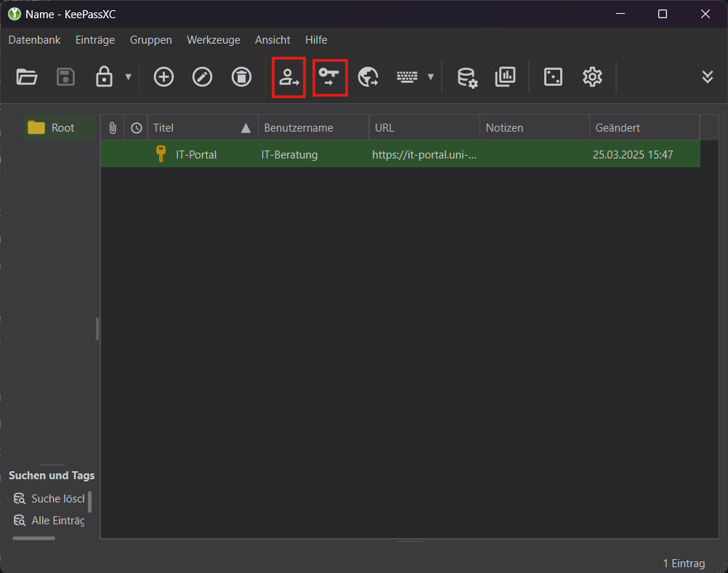This screenshot has width=728, height=573.
Task: Select the IT-Portal entry row
Action: 291,154
